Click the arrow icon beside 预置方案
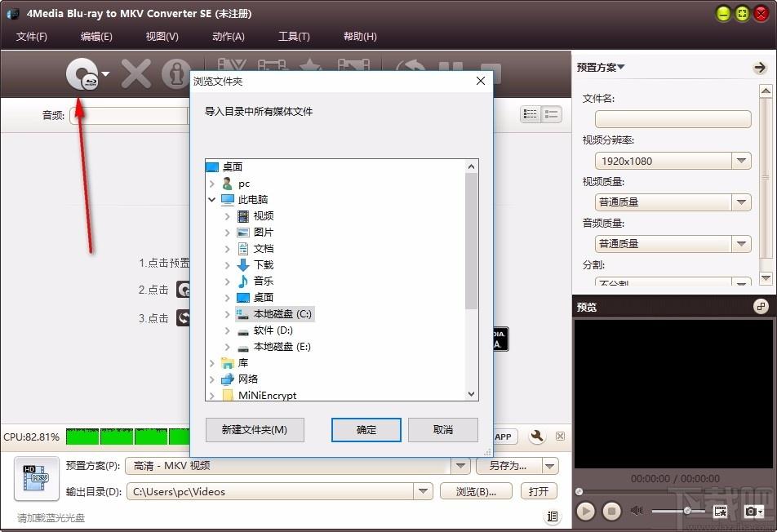 pyautogui.click(x=760, y=68)
